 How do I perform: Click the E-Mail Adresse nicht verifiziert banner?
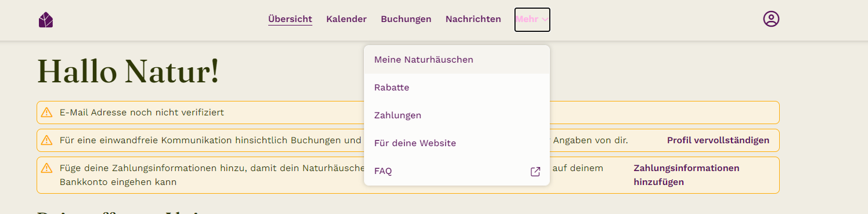(408, 113)
